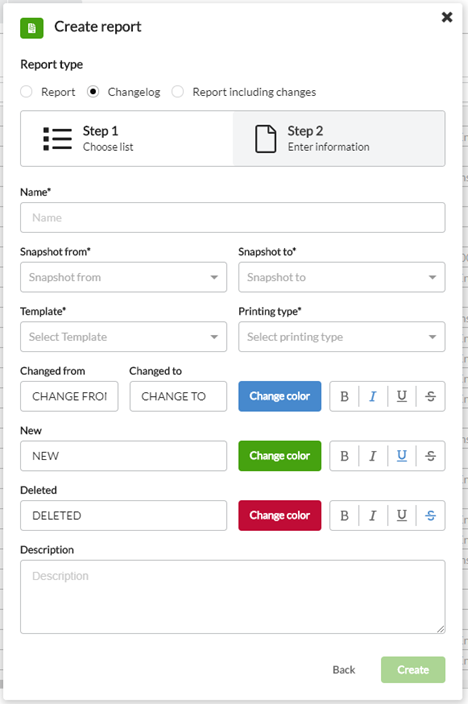Viewport: 468px width, 704px height.
Task: Go to Step 1 Choose list
Action: (127, 139)
